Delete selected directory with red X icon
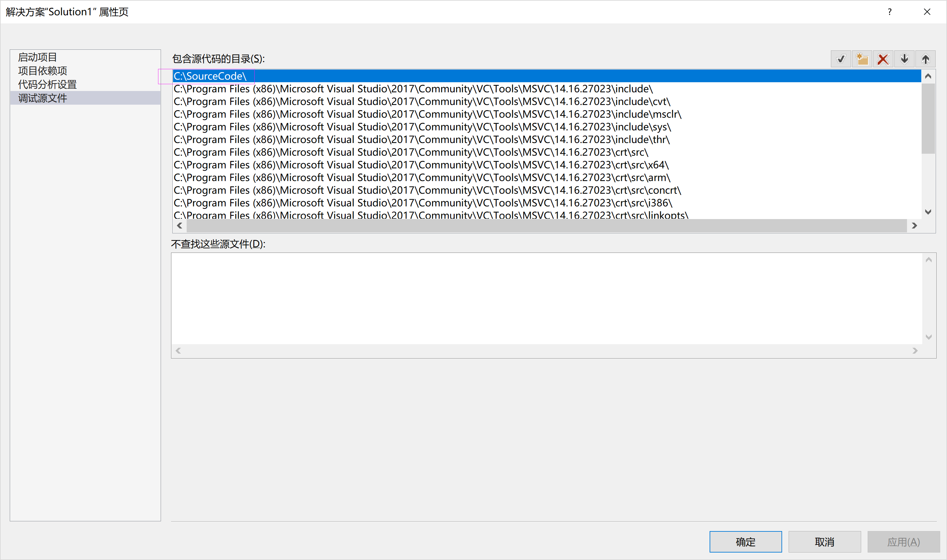 pyautogui.click(x=883, y=59)
